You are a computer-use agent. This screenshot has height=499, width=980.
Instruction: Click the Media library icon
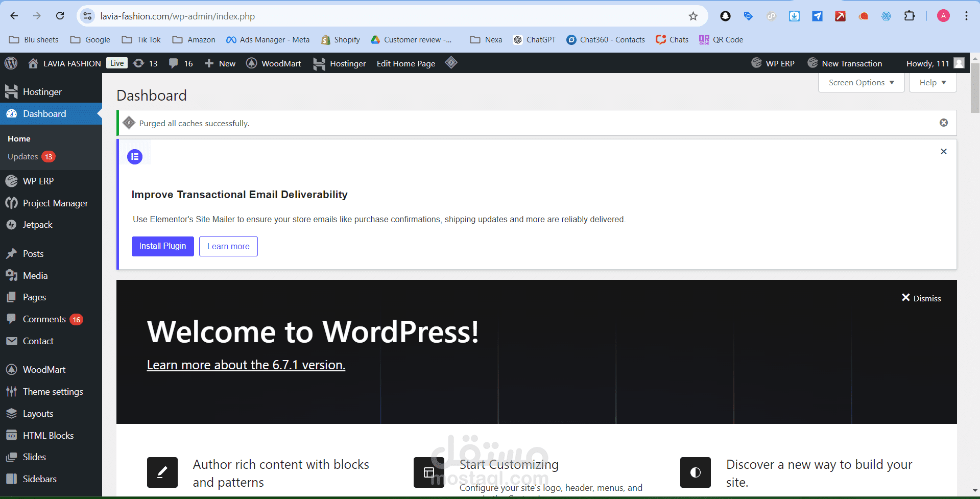point(11,276)
